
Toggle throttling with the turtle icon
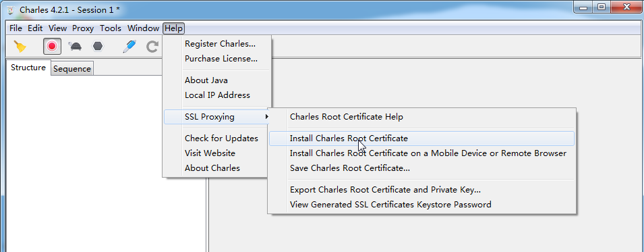coord(75,46)
